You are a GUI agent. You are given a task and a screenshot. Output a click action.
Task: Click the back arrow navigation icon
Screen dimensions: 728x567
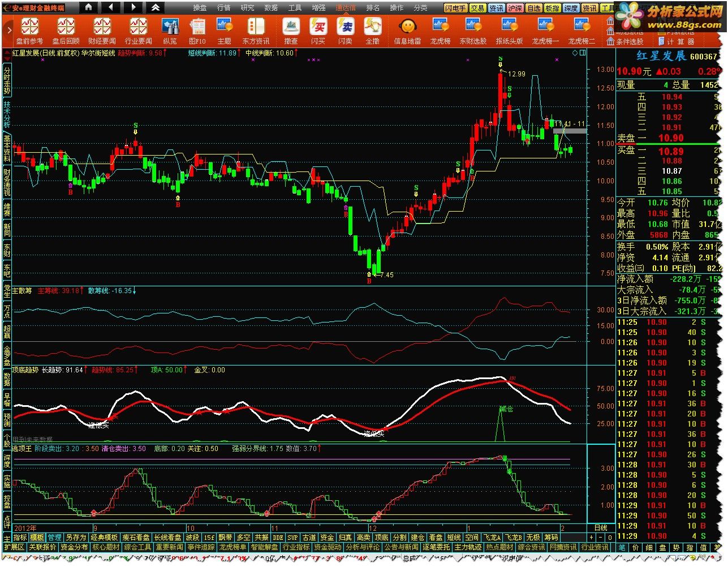click(110, 7)
